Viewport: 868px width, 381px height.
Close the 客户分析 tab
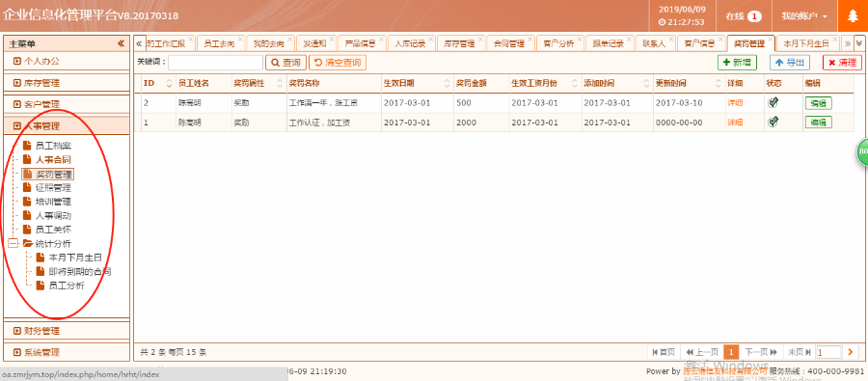pyautogui.click(x=579, y=40)
